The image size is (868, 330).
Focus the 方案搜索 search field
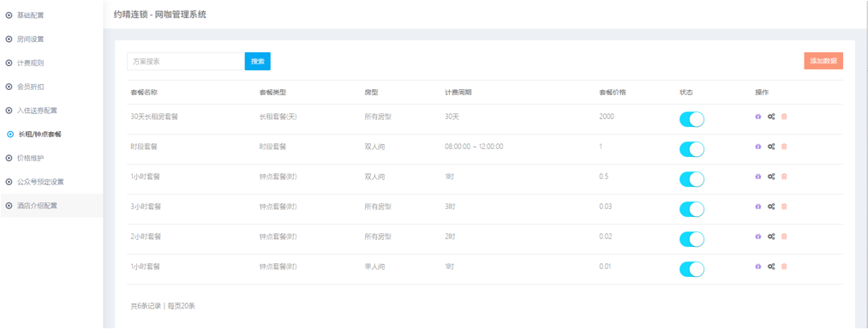click(x=186, y=62)
